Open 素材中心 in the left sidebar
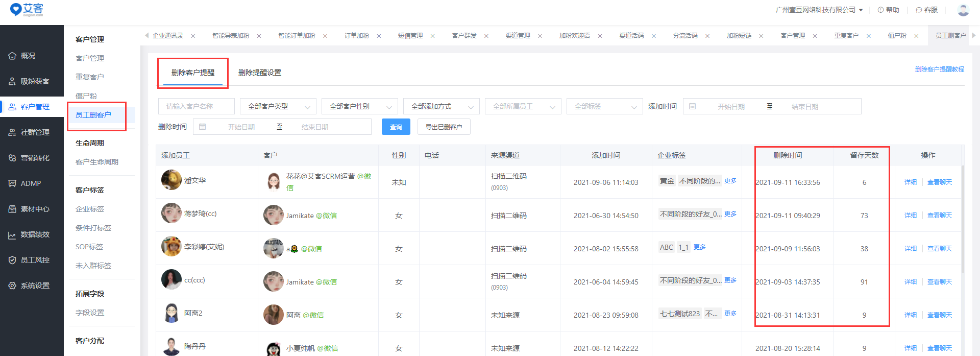Screen dimensions: 980x356 click(x=35, y=209)
